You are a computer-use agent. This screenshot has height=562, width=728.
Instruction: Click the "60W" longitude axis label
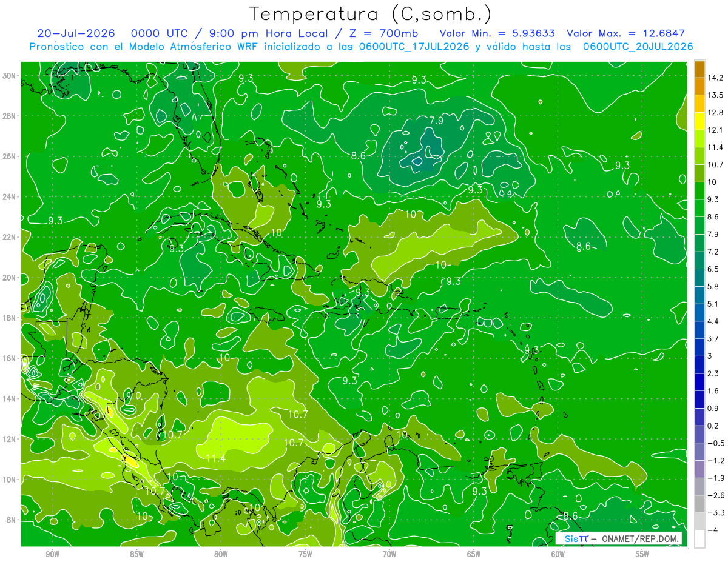click(x=558, y=554)
